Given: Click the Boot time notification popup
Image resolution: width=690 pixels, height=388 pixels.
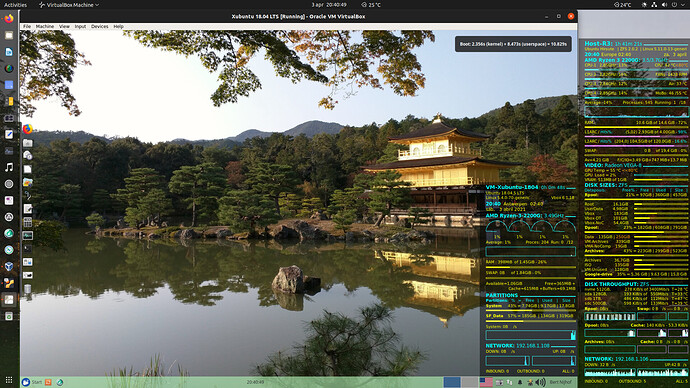Looking at the screenshot, I should (513, 44).
